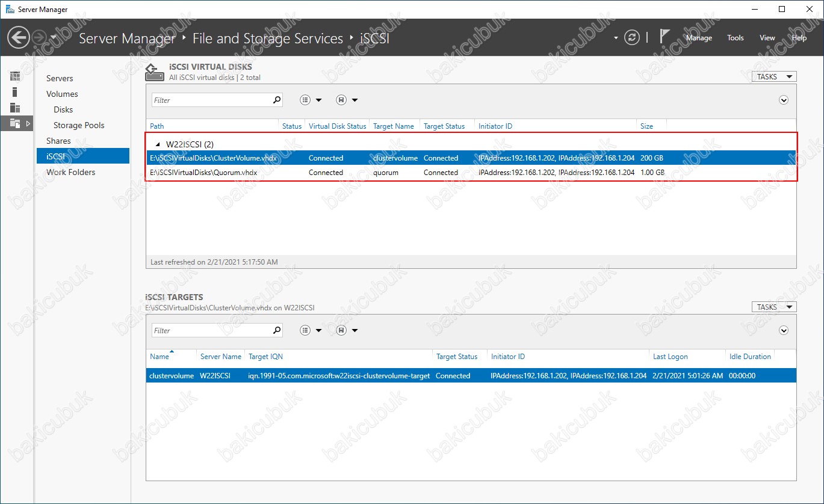Click Server Manager breadcrumb
Screen dimensions: 824x504
(x=127, y=38)
